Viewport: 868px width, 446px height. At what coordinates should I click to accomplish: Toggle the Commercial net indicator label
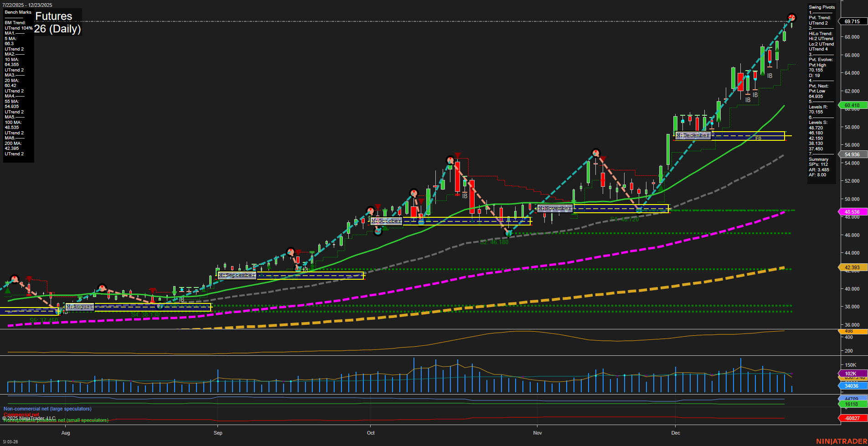[21, 415]
